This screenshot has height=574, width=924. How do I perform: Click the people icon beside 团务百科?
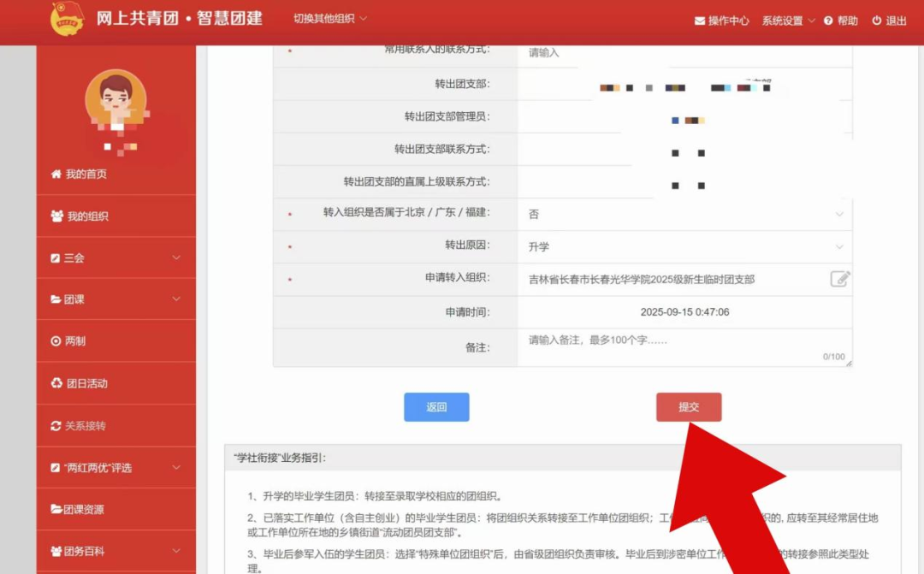coord(56,552)
